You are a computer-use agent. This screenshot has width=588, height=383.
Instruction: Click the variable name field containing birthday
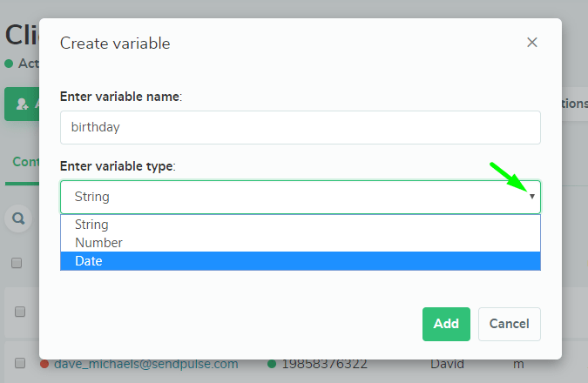[x=300, y=127]
